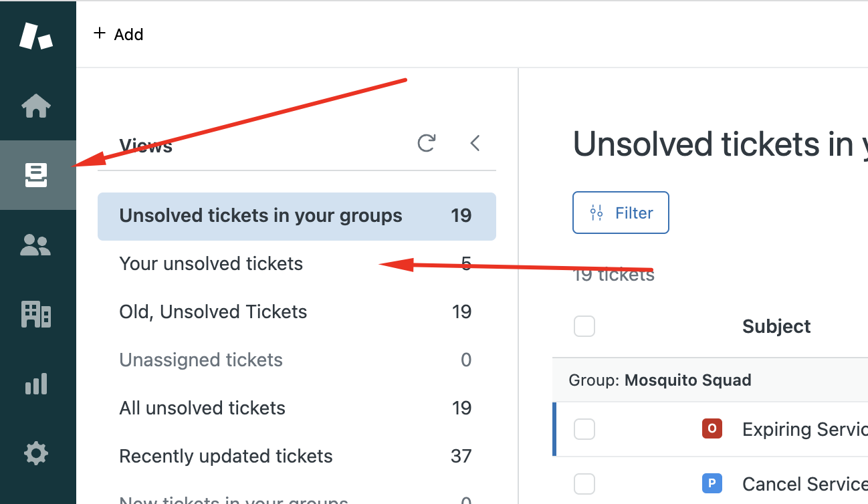Screen dimensions: 868x504
Task: Open the Reporting bar chart icon
Action: click(x=36, y=384)
